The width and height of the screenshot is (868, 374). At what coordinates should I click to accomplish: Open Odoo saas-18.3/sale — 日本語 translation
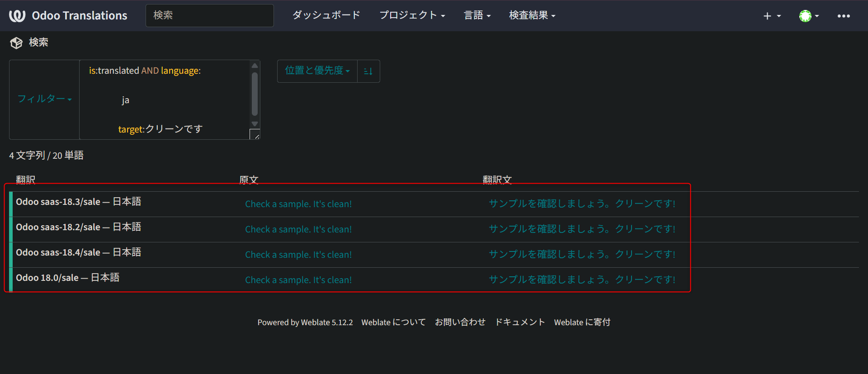[79, 202]
